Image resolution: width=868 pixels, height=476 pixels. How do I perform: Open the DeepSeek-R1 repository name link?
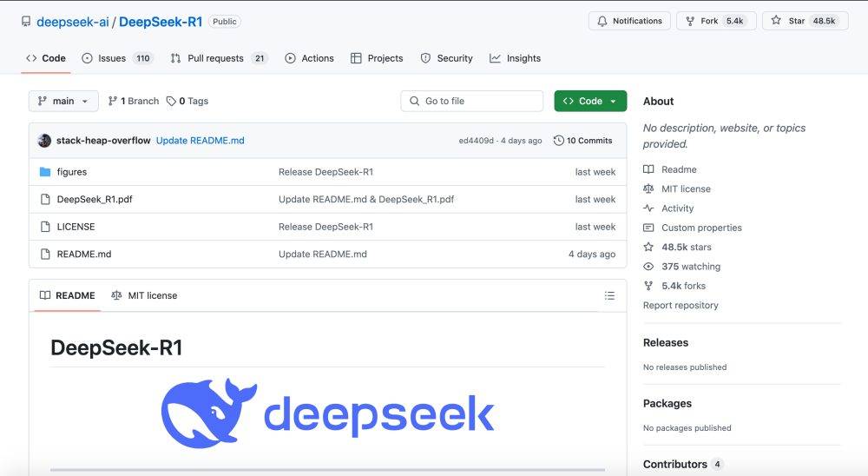pyautogui.click(x=161, y=22)
